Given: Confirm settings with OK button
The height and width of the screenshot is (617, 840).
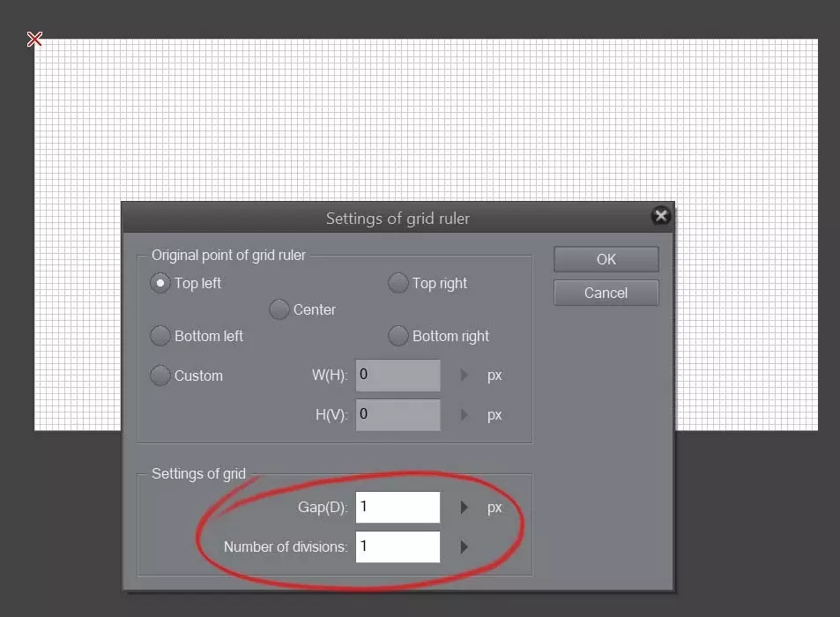Looking at the screenshot, I should pyautogui.click(x=606, y=259).
